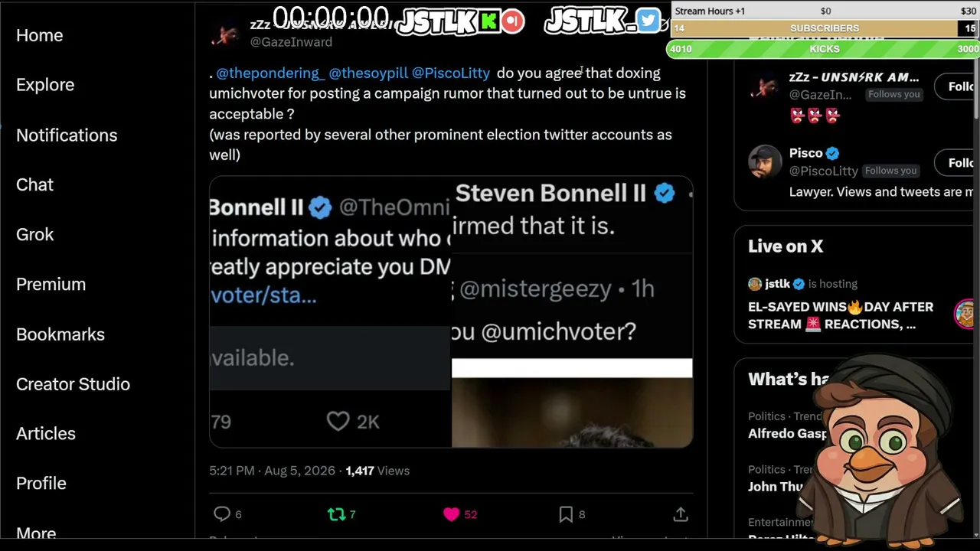Open the @thesoypill mention link

tap(368, 73)
